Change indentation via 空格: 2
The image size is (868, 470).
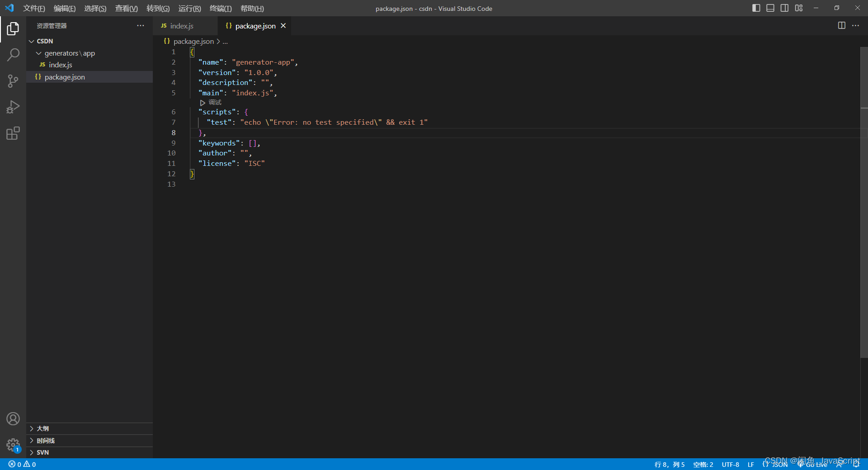[703, 465]
